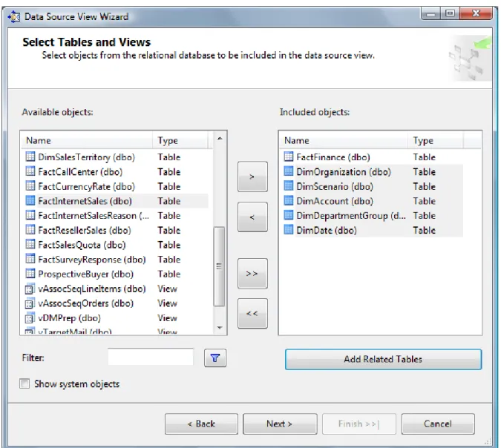Click the DimOrganization table icon
The width and height of the screenshot is (501, 448).
(x=289, y=171)
